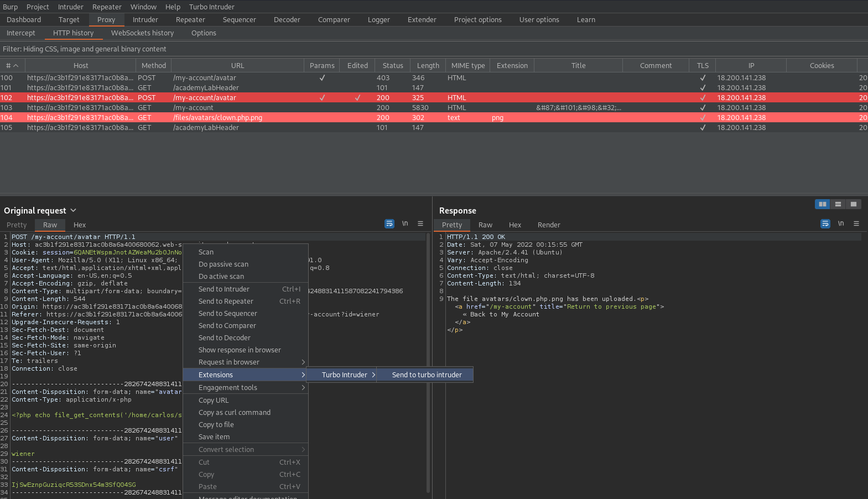Open Intercept sub-tab
The image size is (868, 499).
tap(21, 33)
